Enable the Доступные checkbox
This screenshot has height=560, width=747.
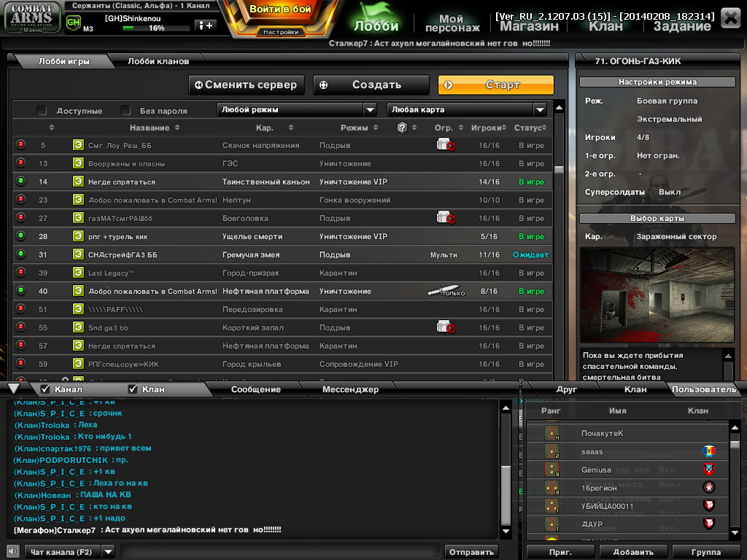click(42, 111)
